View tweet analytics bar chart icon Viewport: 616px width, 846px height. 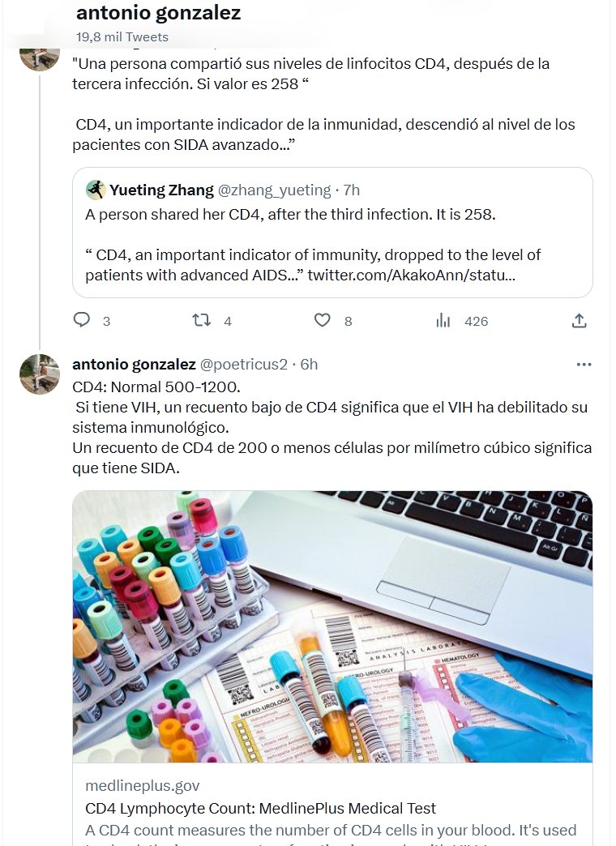(x=443, y=321)
